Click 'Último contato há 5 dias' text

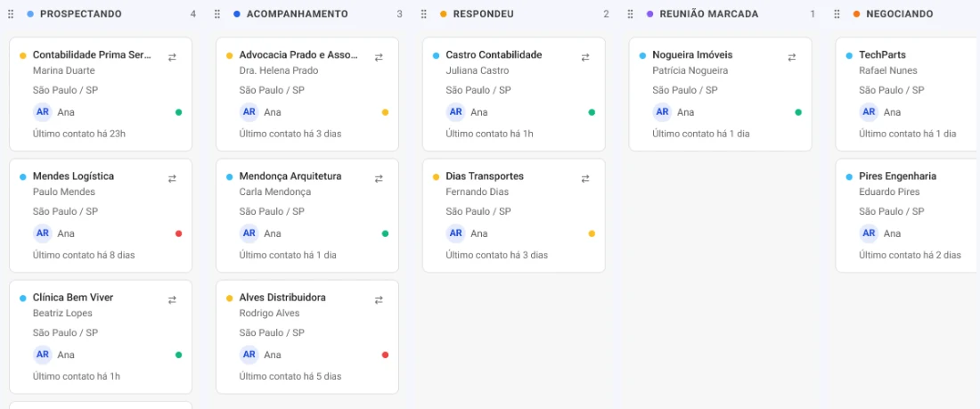click(290, 377)
